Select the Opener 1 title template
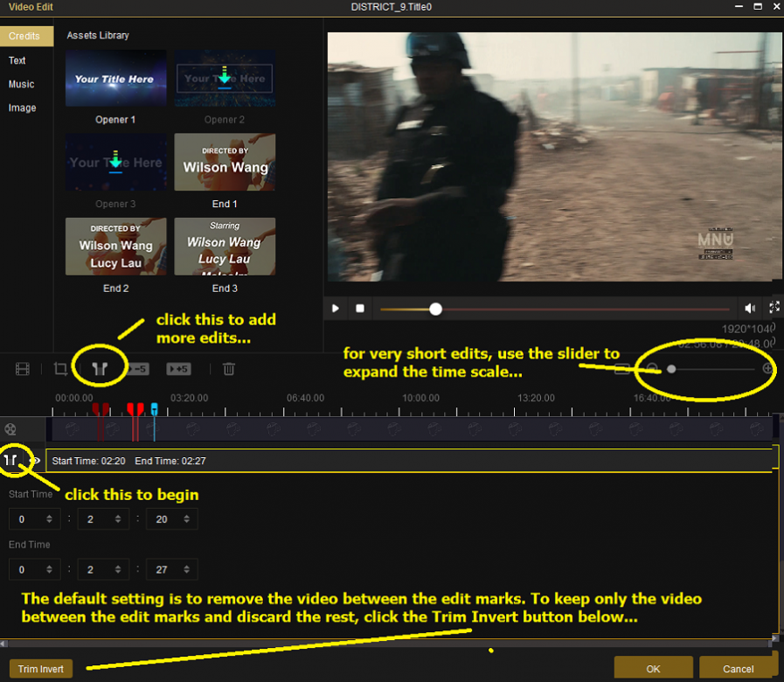The height and width of the screenshot is (682, 784). (116, 78)
